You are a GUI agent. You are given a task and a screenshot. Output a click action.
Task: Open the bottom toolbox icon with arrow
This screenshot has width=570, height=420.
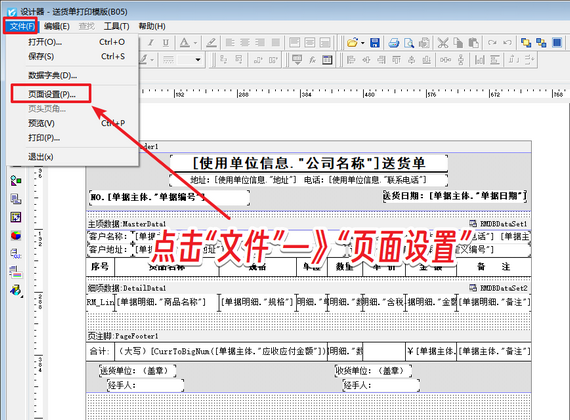(x=16, y=290)
